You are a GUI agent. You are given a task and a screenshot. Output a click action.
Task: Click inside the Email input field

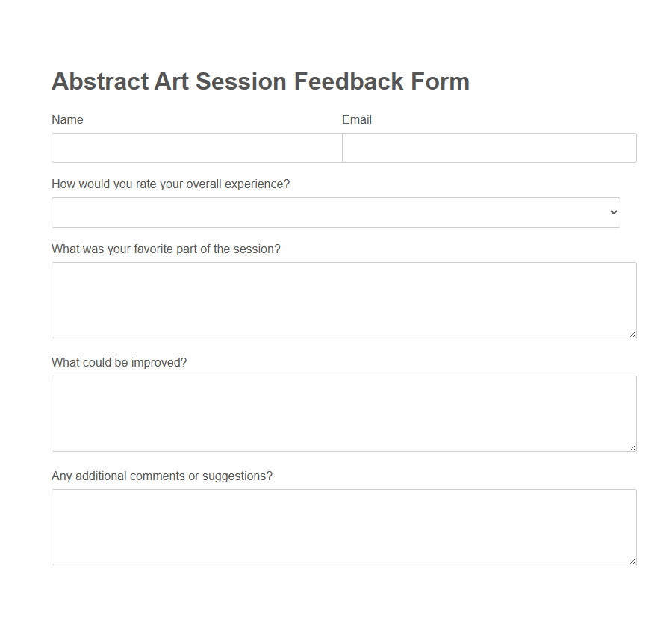coord(489,148)
